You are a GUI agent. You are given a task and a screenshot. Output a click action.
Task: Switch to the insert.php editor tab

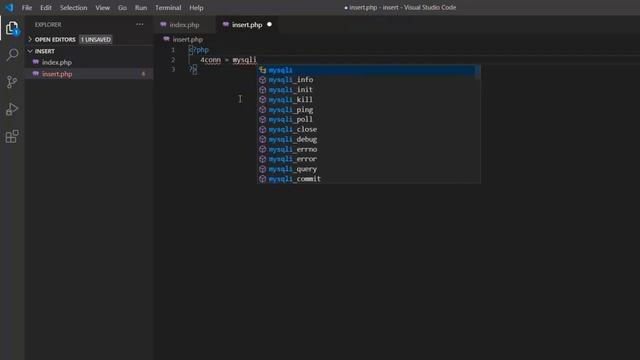click(x=247, y=24)
